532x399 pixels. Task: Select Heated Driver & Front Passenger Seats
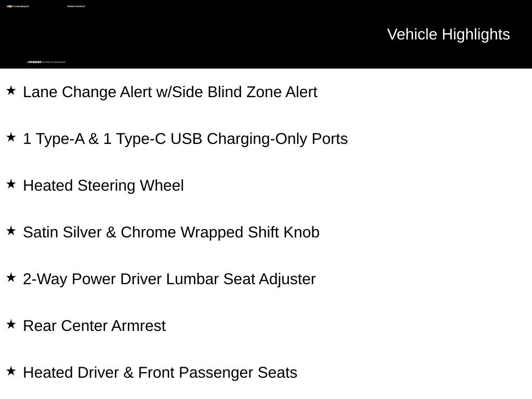160,373
